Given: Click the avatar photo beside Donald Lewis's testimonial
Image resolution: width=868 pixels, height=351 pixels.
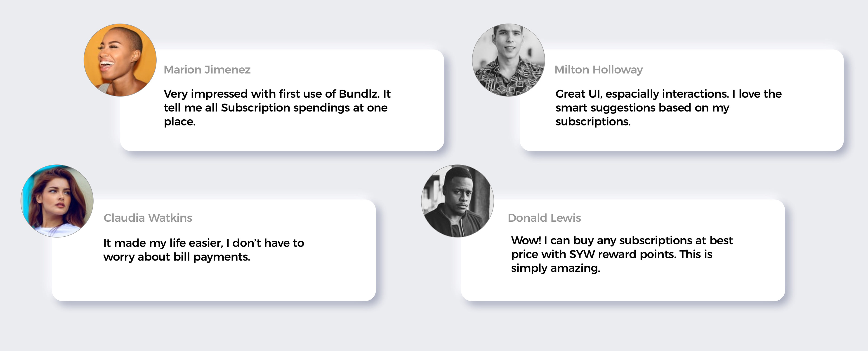Looking at the screenshot, I should (x=458, y=201).
